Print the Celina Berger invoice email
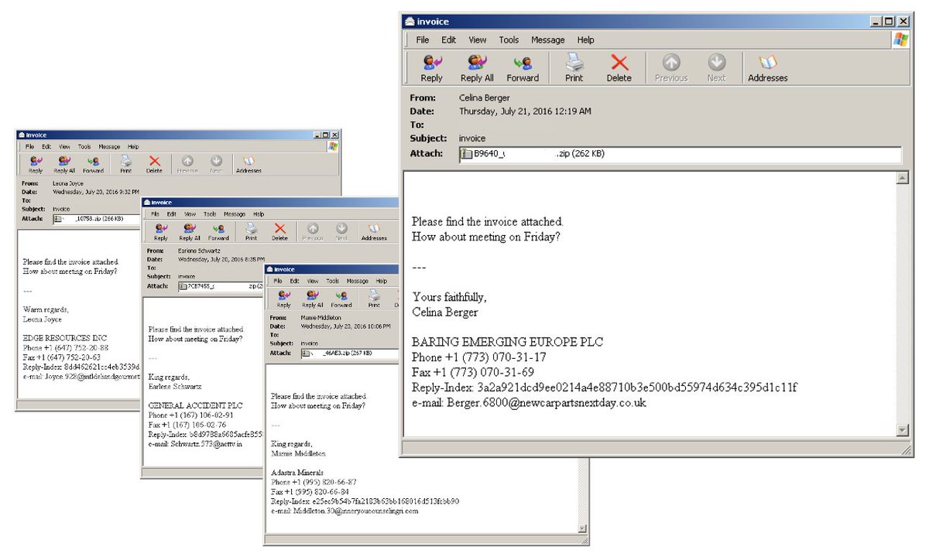This screenshot has height=560, width=929. pyautogui.click(x=574, y=67)
